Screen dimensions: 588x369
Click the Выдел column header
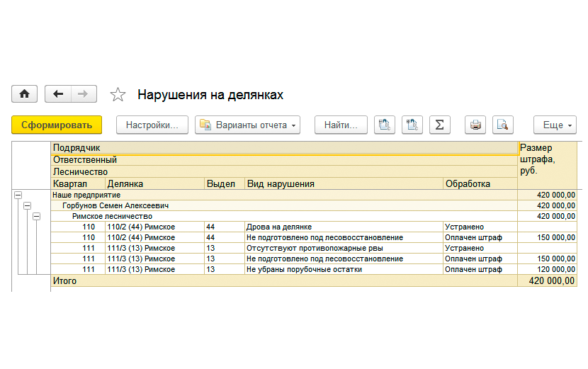[x=225, y=183]
